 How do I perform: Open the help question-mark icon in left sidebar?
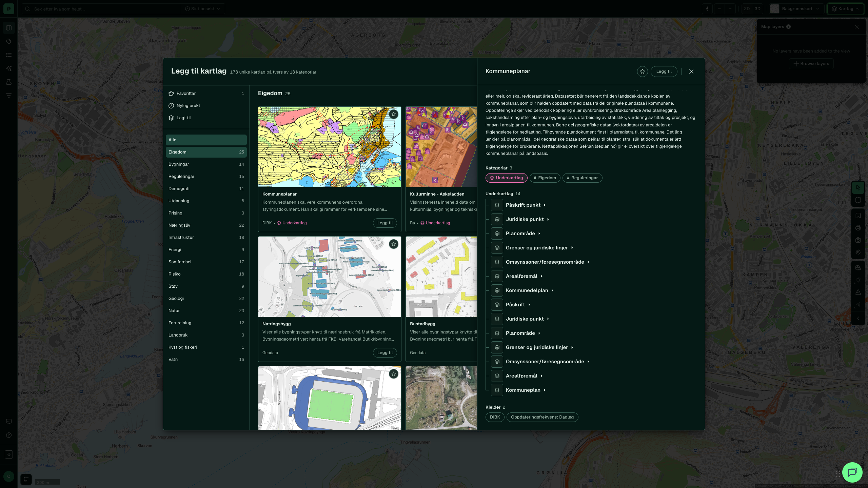9,435
